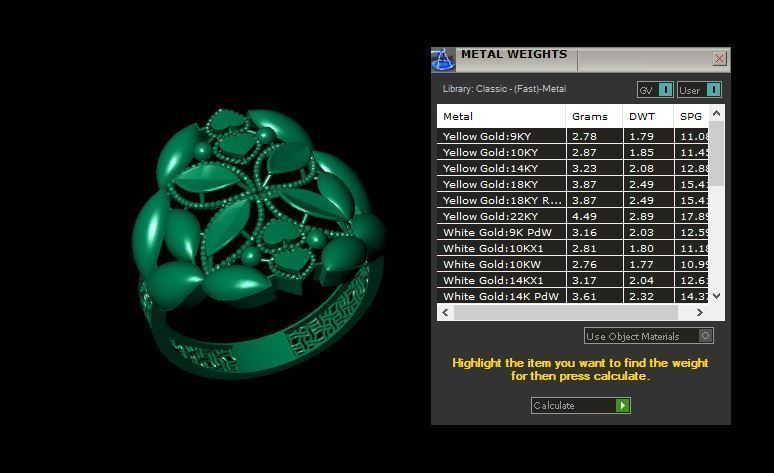Select the White Gold:10KX1 row
Viewport: 774px width, 473px height.
pos(573,248)
